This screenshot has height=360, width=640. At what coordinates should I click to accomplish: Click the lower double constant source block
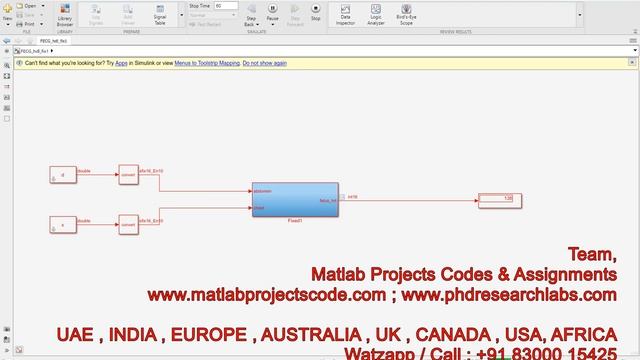pos(63,225)
